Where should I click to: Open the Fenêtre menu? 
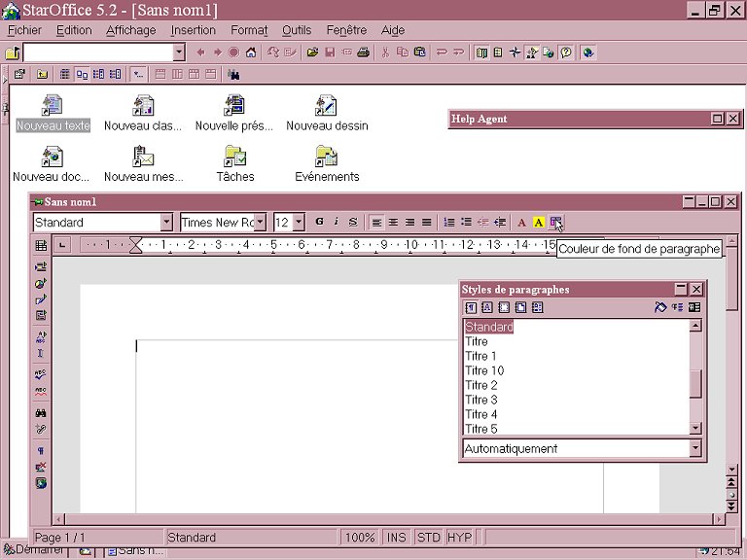tap(346, 30)
